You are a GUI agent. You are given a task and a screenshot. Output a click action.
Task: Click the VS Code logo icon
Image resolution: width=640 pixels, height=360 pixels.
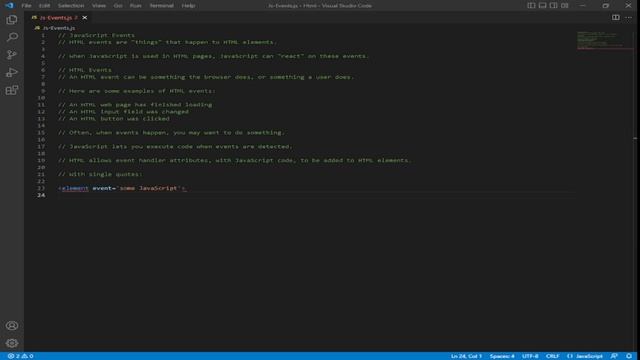point(9,5)
